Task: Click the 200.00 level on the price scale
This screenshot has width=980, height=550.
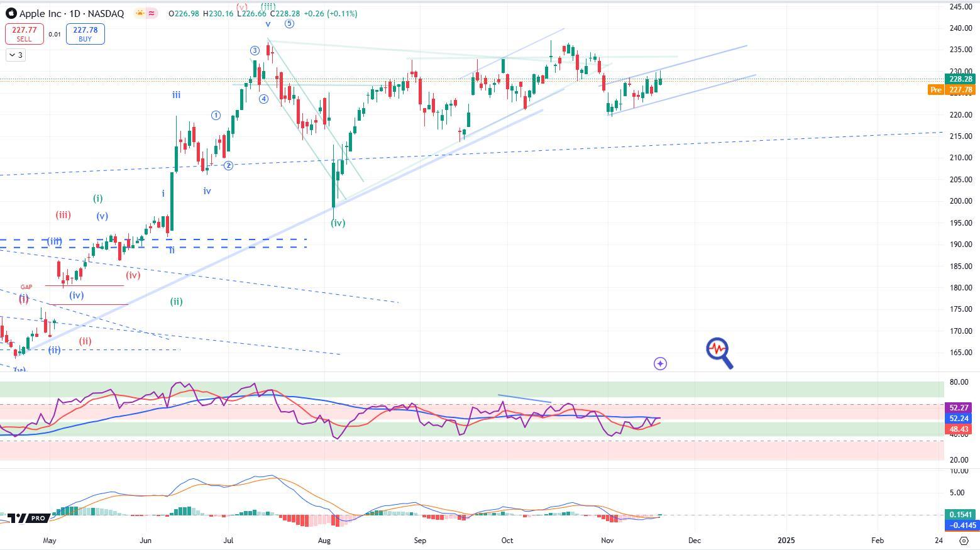Action: (961, 201)
